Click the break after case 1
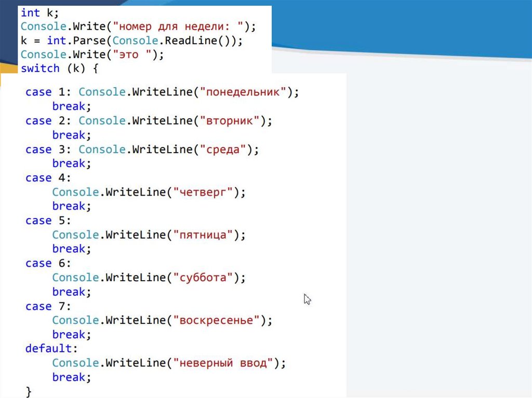 (x=72, y=106)
